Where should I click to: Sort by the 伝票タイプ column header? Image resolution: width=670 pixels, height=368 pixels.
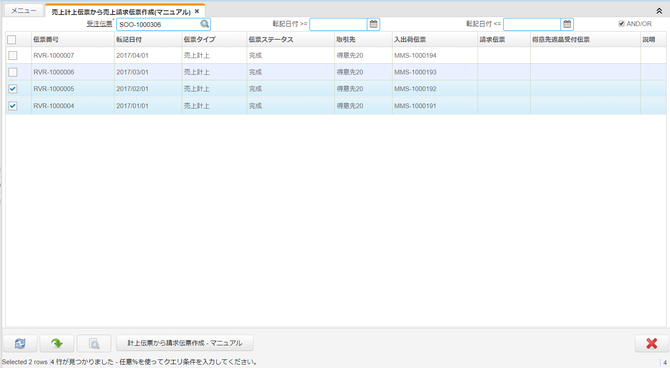pyautogui.click(x=214, y=39)
